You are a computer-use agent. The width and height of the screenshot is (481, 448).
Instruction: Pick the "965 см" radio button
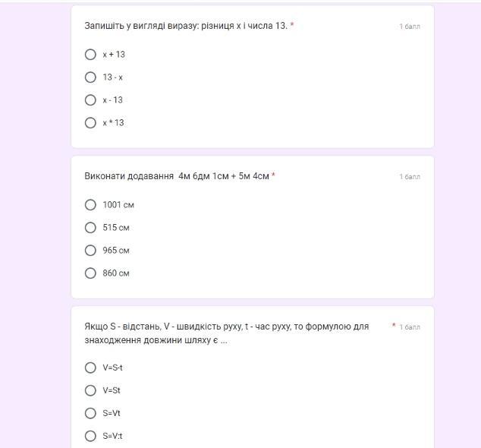pyautogui.click(x=90, y=251)
